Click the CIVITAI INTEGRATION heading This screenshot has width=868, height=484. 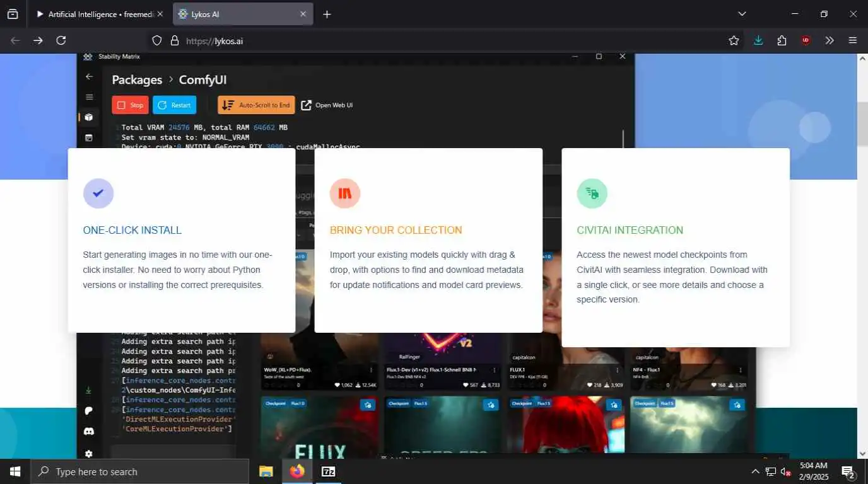point(630,230)
